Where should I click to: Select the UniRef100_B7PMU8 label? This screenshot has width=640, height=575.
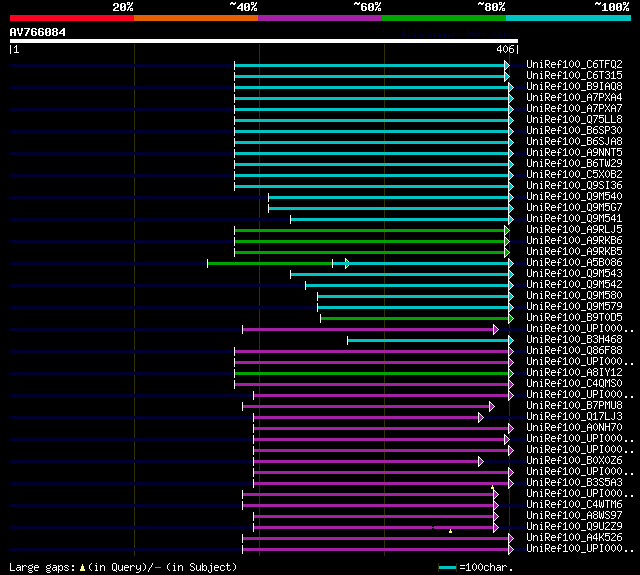point(574,406)
